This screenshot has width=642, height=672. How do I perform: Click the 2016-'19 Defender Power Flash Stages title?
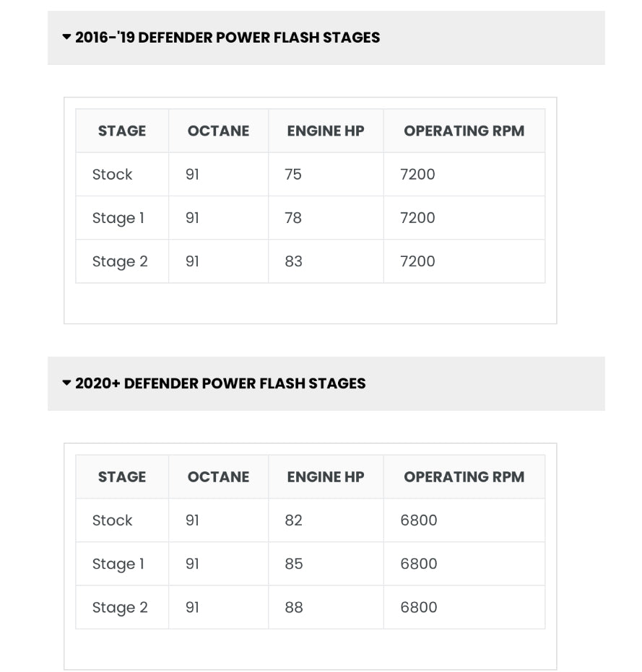(x=227, y=38)
